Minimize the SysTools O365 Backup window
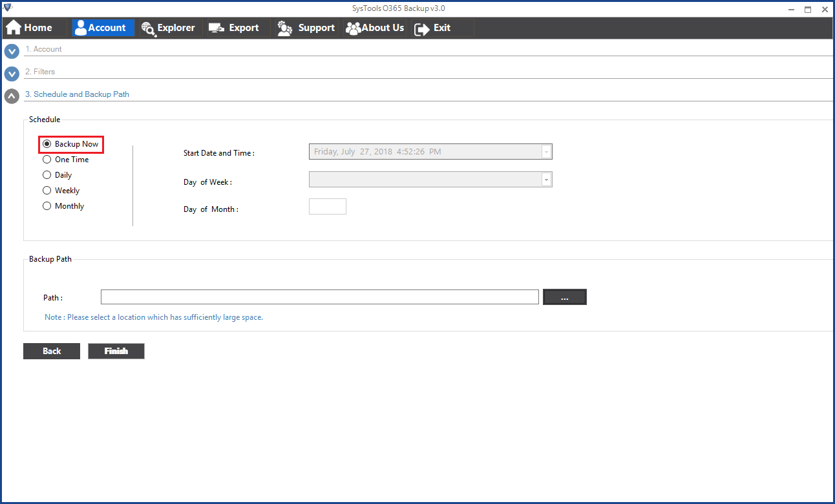This screenshot has width=835, height=504. (792, 9)
